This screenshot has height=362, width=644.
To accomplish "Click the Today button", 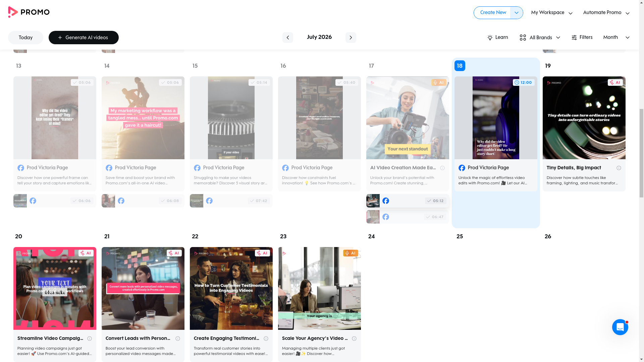I will (x=25, y=38).
